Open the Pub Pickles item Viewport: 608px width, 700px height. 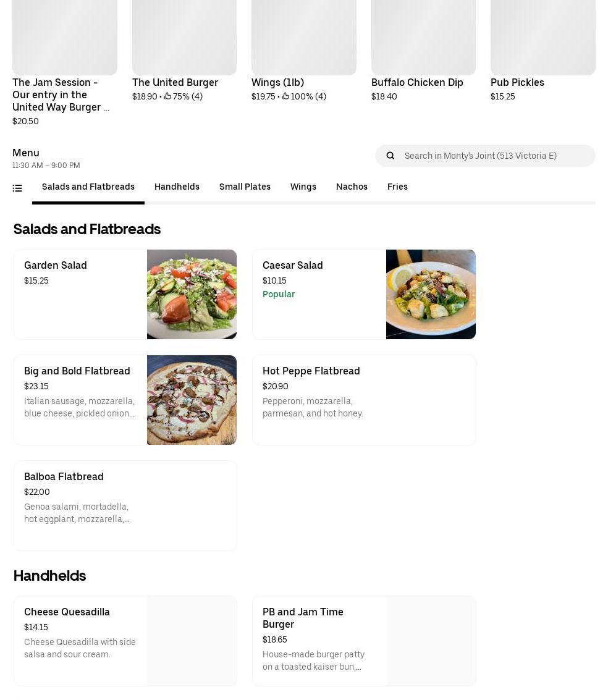coord(543,49)
